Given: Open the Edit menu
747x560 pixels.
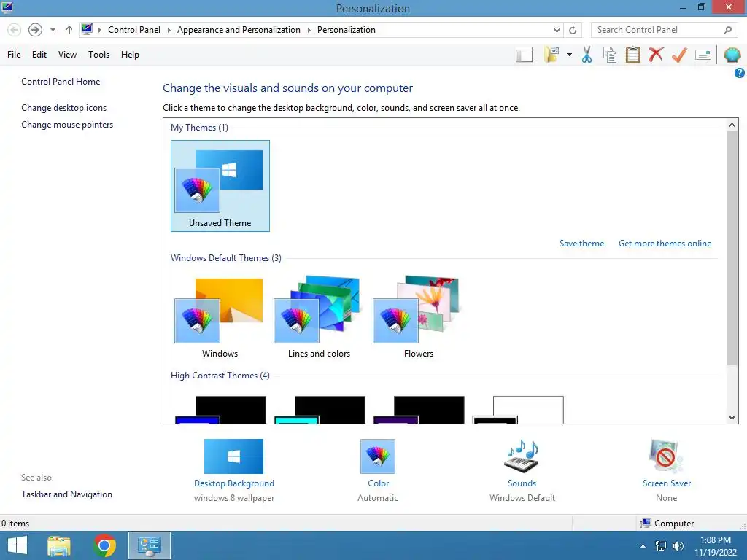Looking at the screenshot, I should 39,55.
